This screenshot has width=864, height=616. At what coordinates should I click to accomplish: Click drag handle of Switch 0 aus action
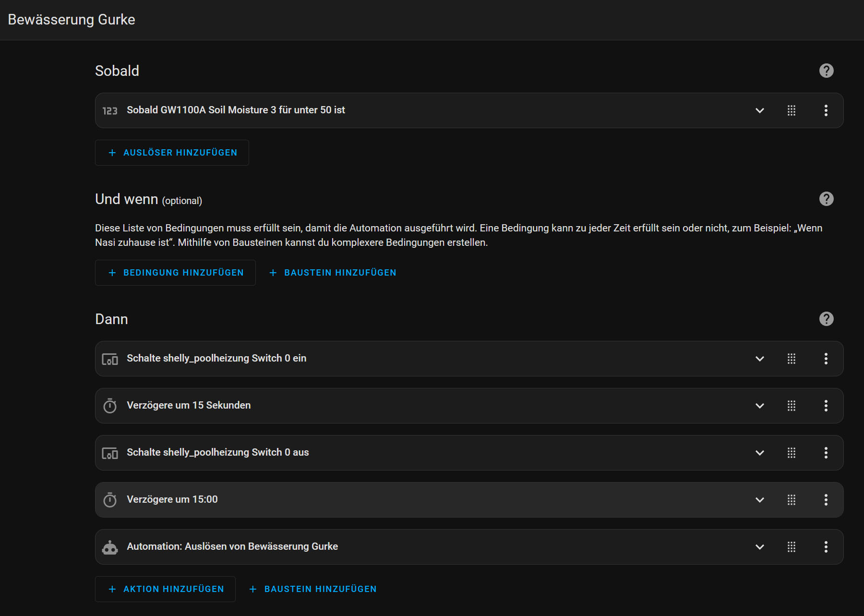coord(792,453)
